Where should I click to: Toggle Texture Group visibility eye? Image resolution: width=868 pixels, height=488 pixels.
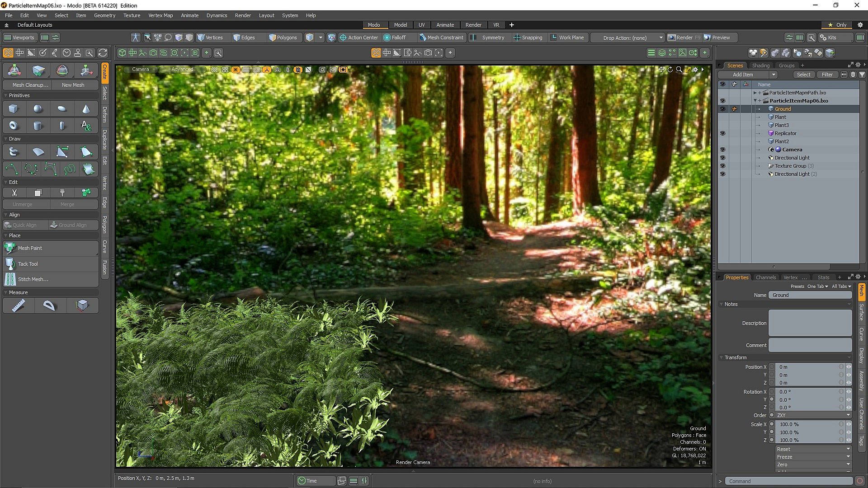722,166
